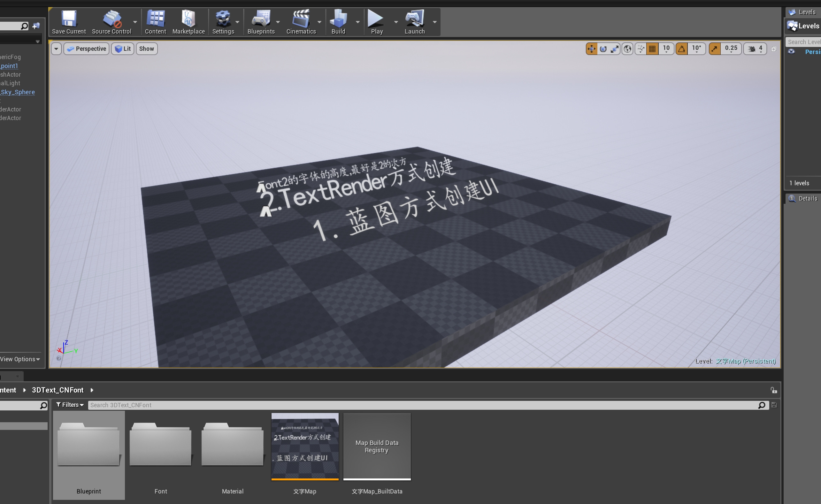Select the rotate transform gizmo tool
Screen dimensions: 821x504
[603, 49]
